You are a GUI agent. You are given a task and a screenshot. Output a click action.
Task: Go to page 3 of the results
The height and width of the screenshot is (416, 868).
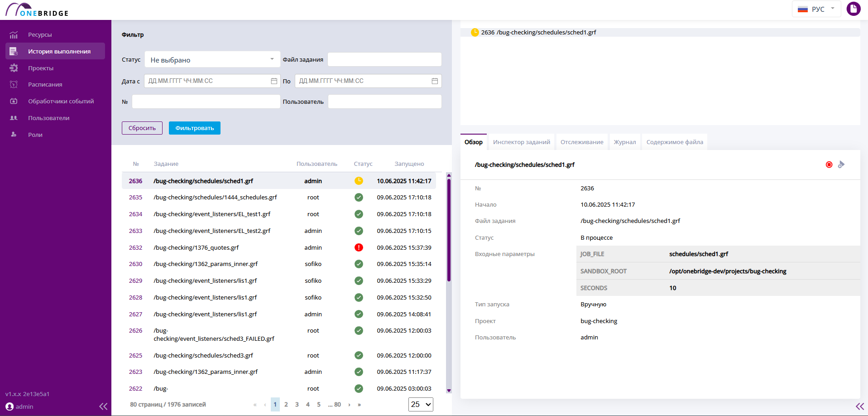[x=297, y=404]
